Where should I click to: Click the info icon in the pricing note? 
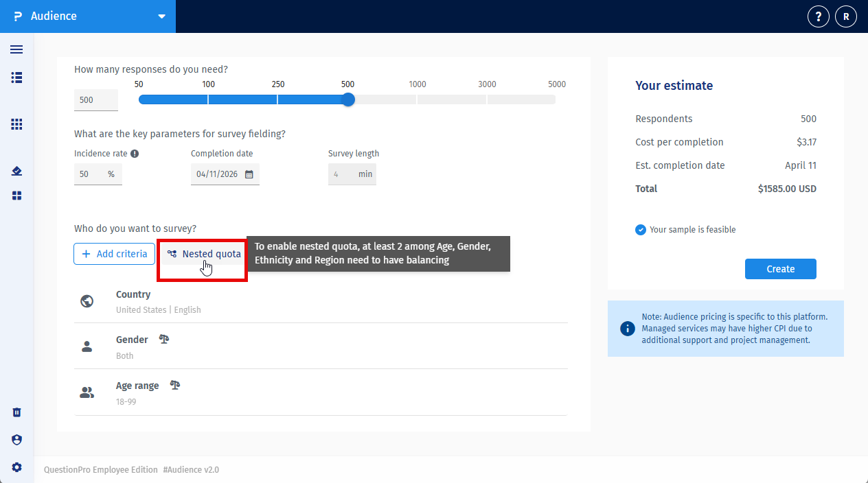point(627,329)
